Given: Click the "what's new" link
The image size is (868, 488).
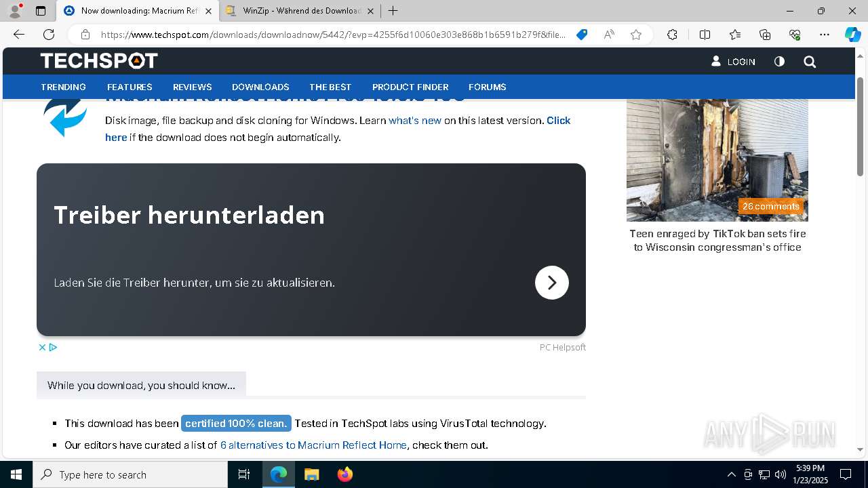Looking at the screenshot, I should pos(415,120).
